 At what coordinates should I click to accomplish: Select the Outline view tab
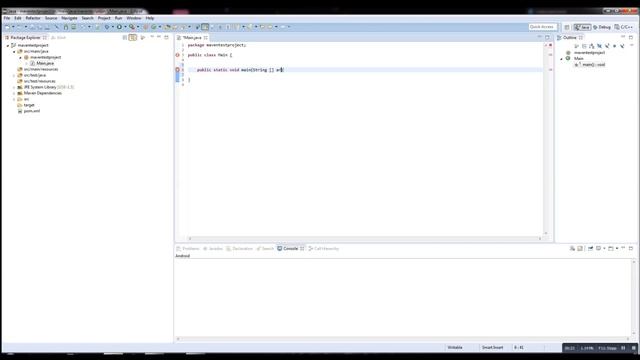pyautogui.click(x=569, y=38)
